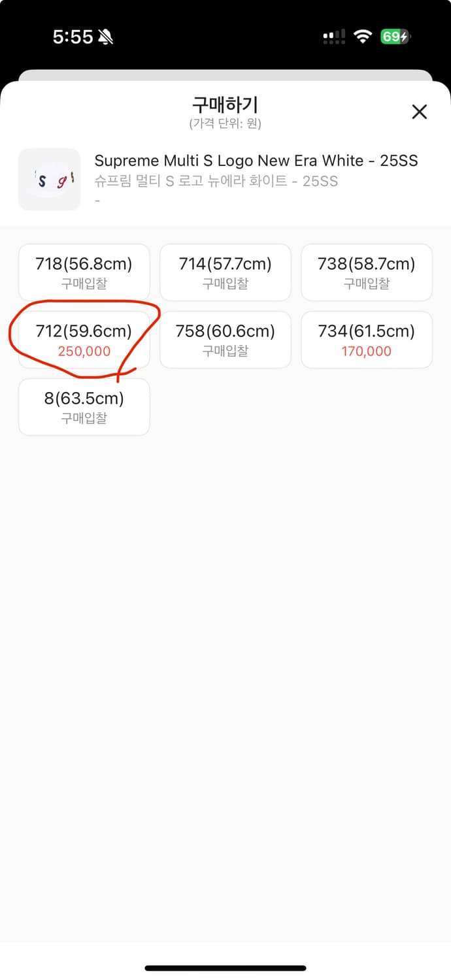Select size 718(56.8cm) option
The height and width of the screenshot is (980, 451).
pyautogui.click(x=84, y=272)
